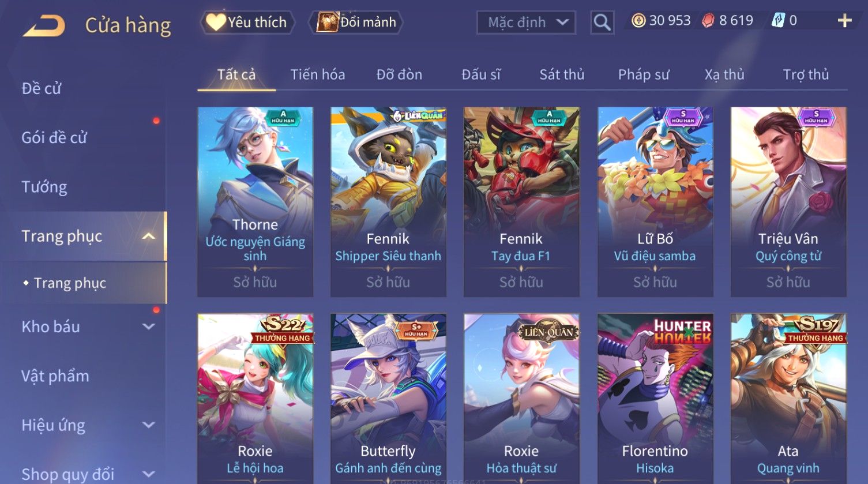Image resolution: width=868 pixels, height=484 pixels.
Task: Click the red gem balance icon
Action: coord(708,21)
